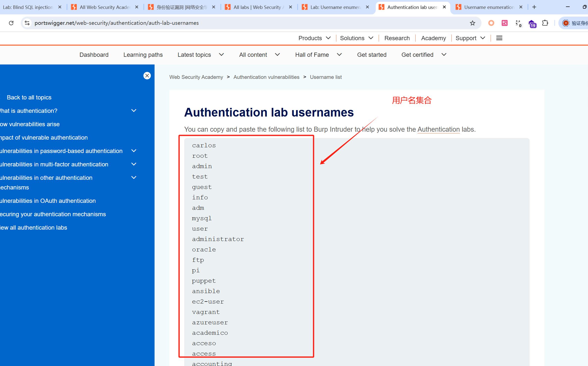Viewport: 588px width, 366px height.
Task: Open the browser extensions puzzle icon
Action: pos(545,23)
